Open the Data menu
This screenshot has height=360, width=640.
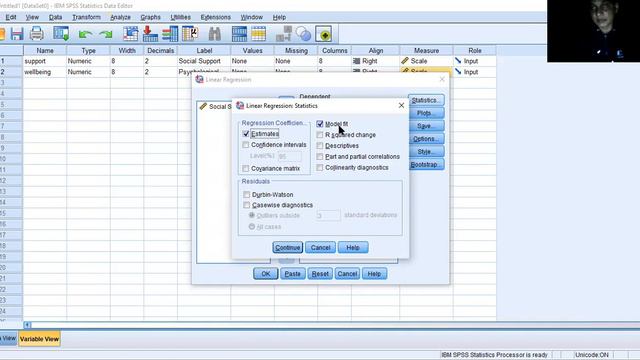[x=55, y=17]
